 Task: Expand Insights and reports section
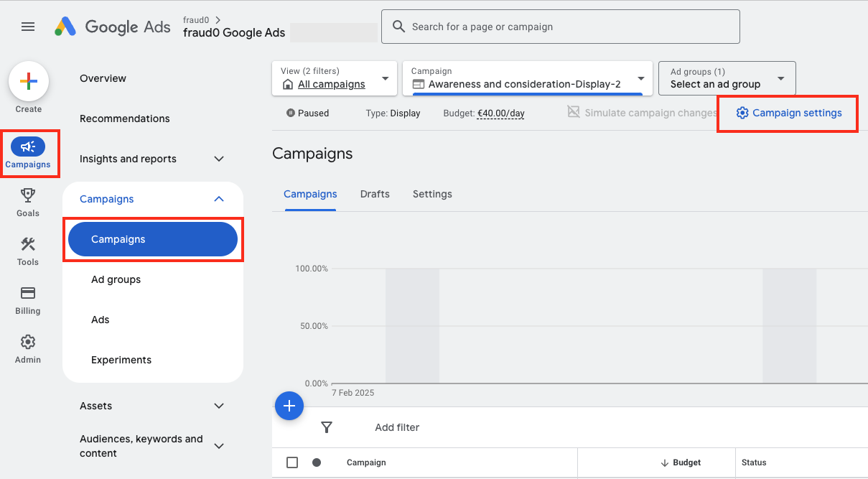click(x=219, y=159)
